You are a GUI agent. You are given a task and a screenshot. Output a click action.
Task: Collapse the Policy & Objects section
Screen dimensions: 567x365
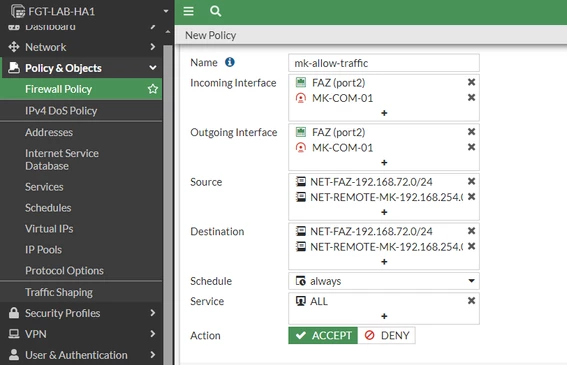(x=81, y=68)
